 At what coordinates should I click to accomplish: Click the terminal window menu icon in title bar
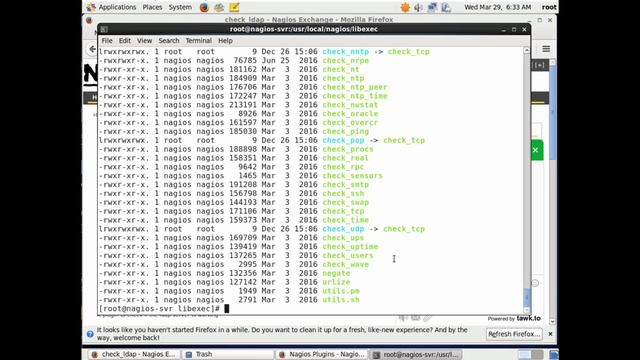[x=104, y=29]
